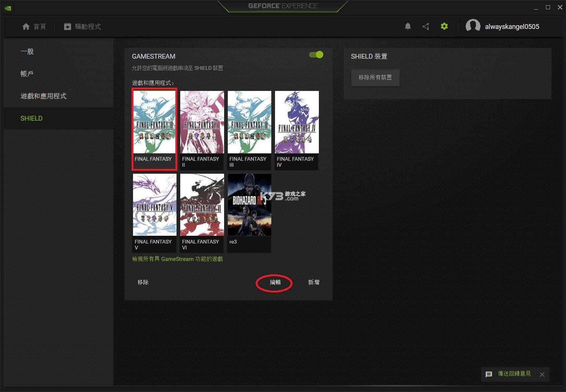566x392 pixels.
Task: Open the settings gear icon
Action: [x=444, y=26]
